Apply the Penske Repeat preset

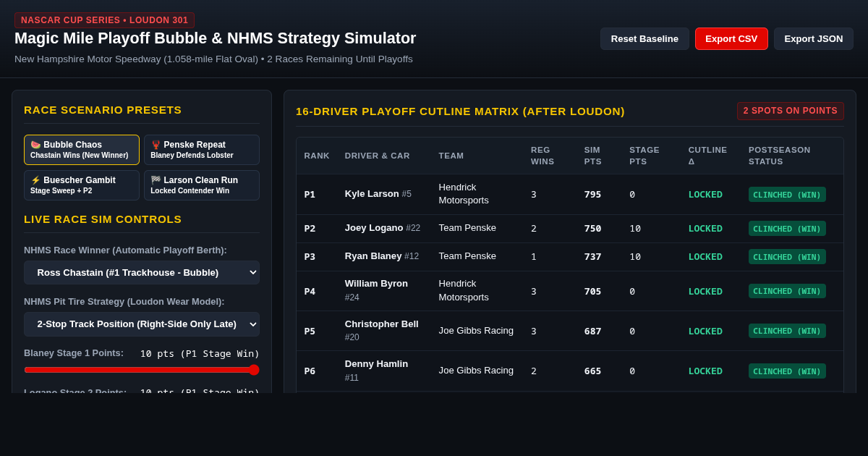pos(202,150)
